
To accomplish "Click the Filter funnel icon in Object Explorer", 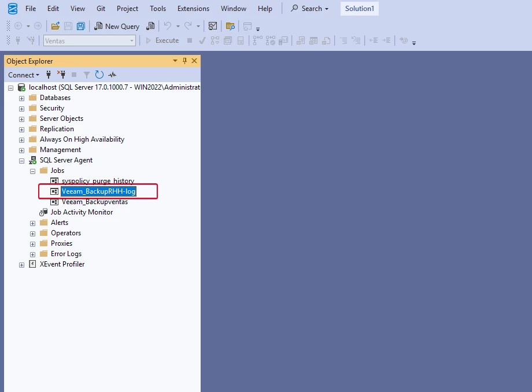I will click(87, 75).
